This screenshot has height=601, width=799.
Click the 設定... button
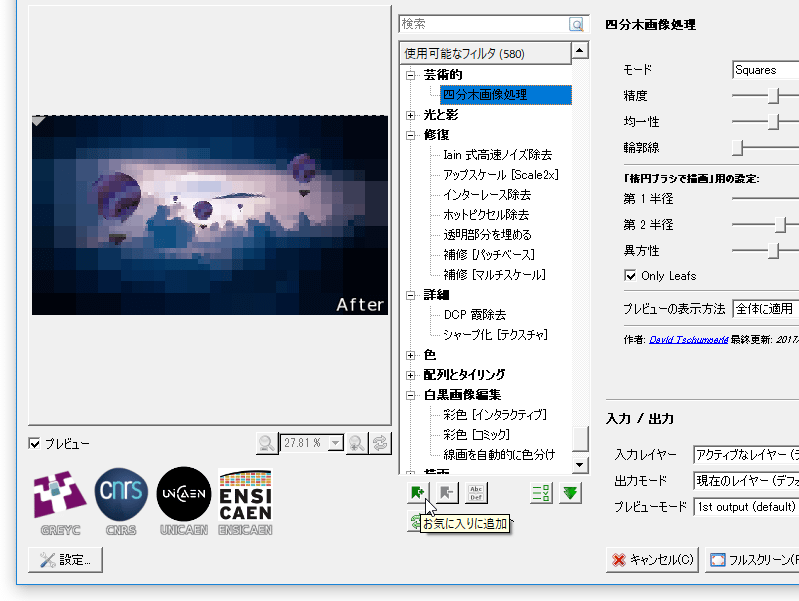click(65, 560)
